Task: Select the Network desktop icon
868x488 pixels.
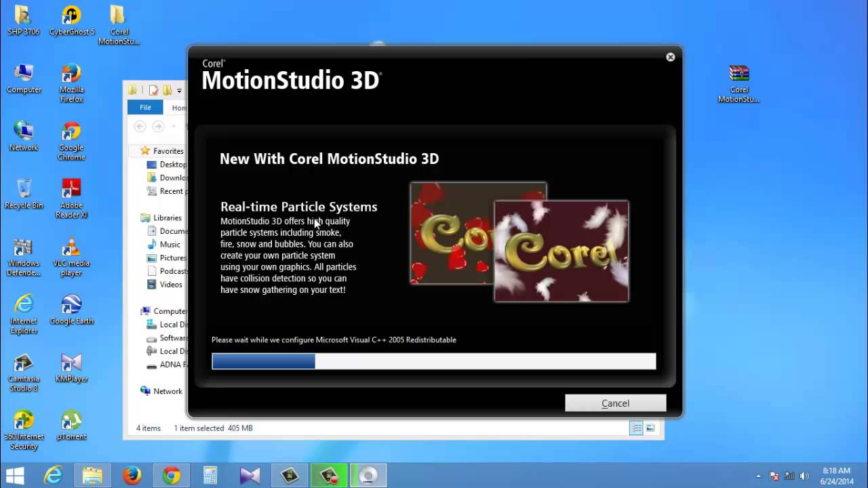Action: (24, 136)
